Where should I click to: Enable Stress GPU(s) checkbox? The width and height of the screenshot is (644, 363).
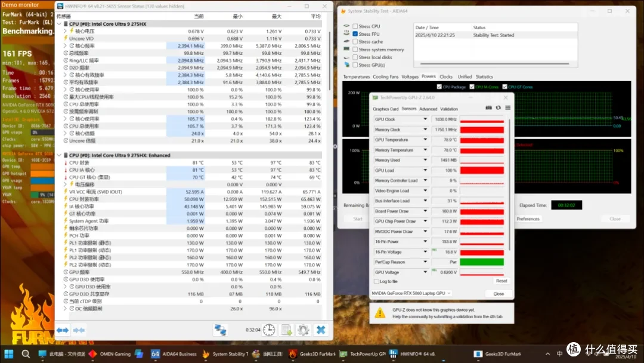355,65
